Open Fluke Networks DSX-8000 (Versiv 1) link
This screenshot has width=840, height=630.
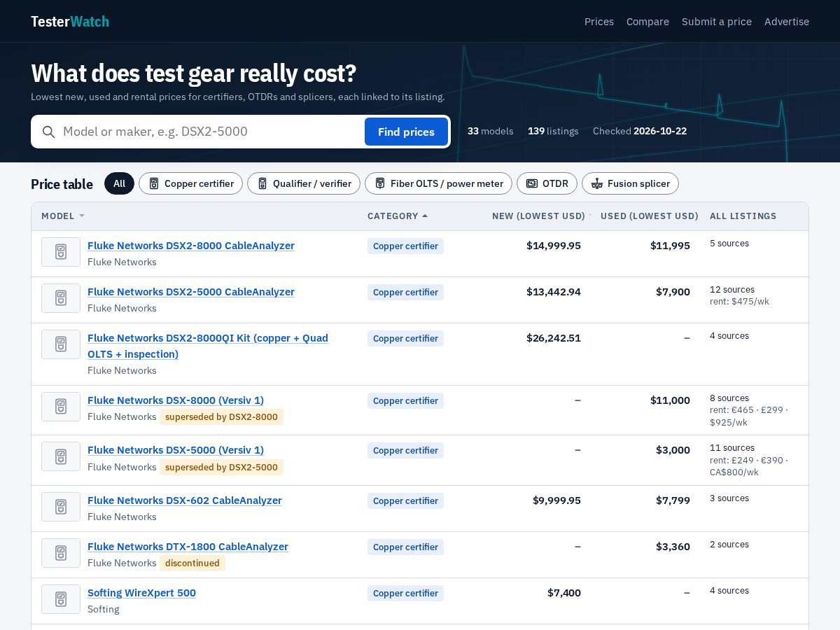(x=176, y=400)
